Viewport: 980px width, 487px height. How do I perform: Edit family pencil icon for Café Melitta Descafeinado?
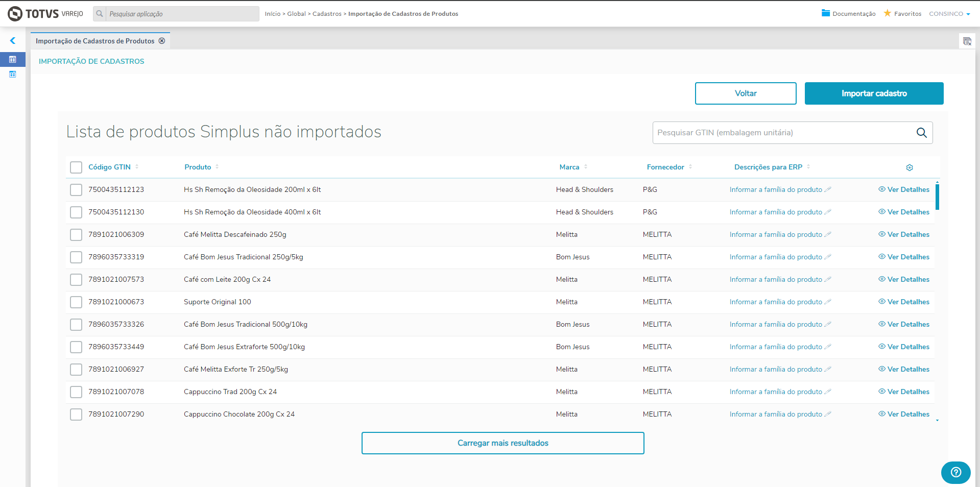tap(828, 234)
